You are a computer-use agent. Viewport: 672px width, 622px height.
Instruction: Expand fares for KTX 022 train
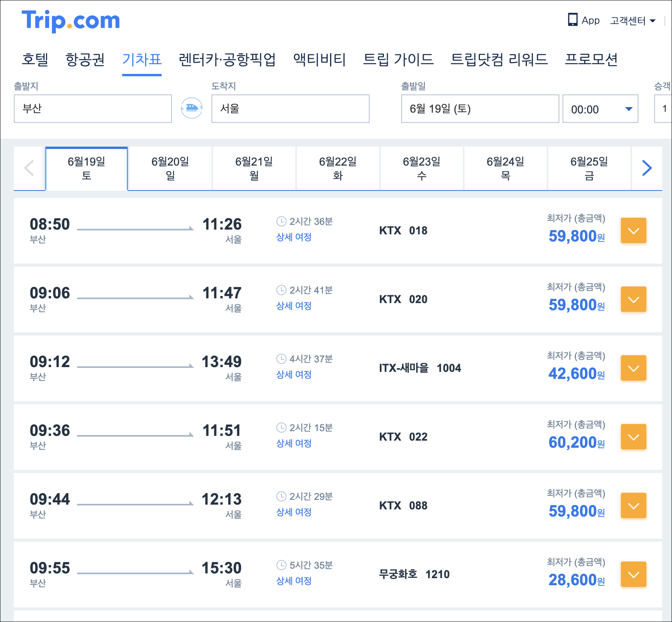click(x=633, y=437)
